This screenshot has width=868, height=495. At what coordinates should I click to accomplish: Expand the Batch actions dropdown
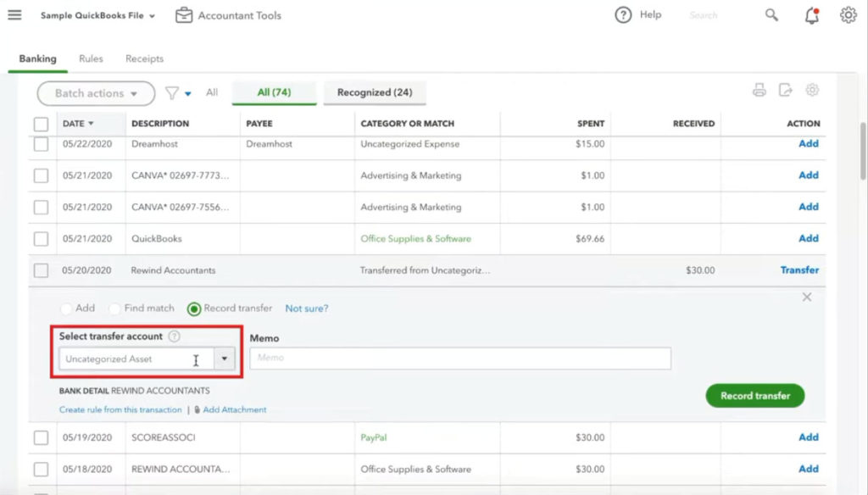pyautogui.click(x=95, y=93)
